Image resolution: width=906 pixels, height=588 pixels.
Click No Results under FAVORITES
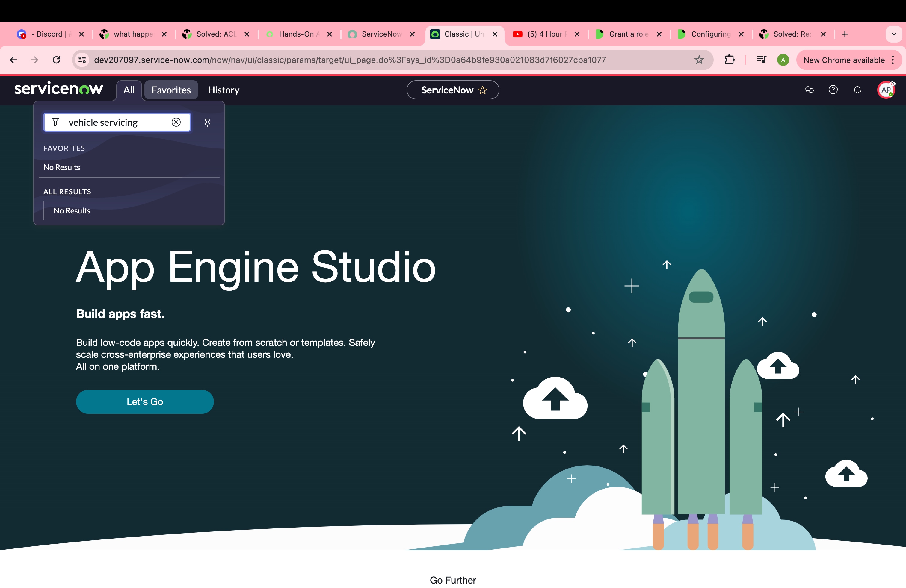pyautogui.click(x=62, y=167)
